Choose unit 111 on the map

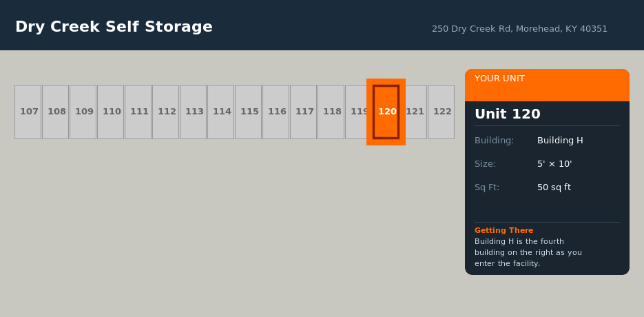coord(138,112)
